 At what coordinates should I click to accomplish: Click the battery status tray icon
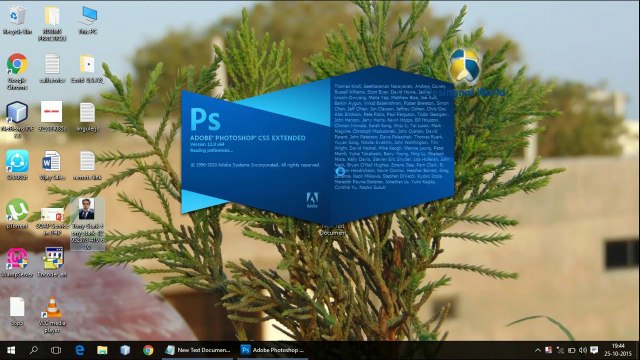pos(571,350)
